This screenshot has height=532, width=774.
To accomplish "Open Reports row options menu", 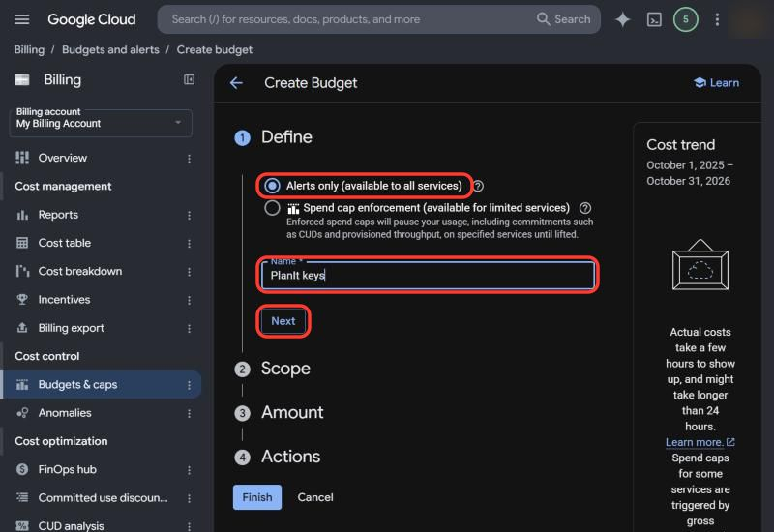I will (189, 215).
